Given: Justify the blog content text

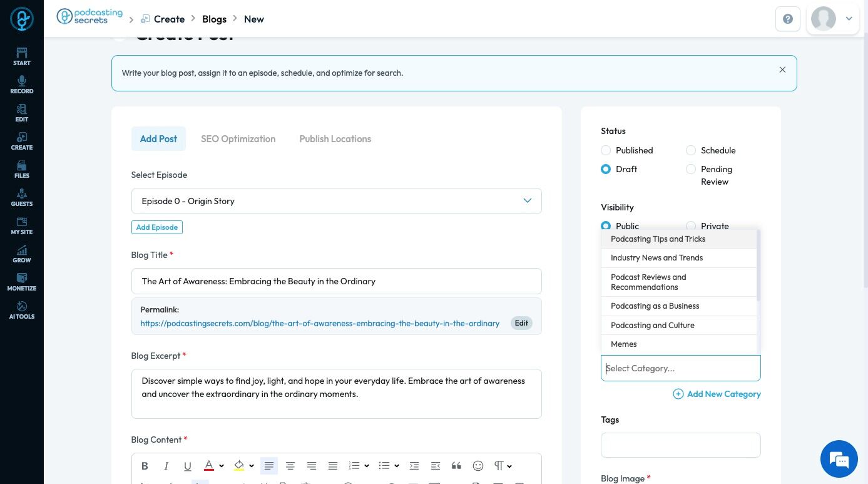Looking at the screenshot, I should click(333, 466).
